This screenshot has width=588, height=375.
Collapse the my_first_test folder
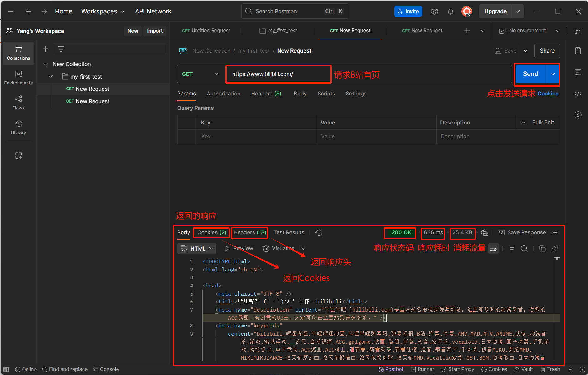[x=51, y=77]
